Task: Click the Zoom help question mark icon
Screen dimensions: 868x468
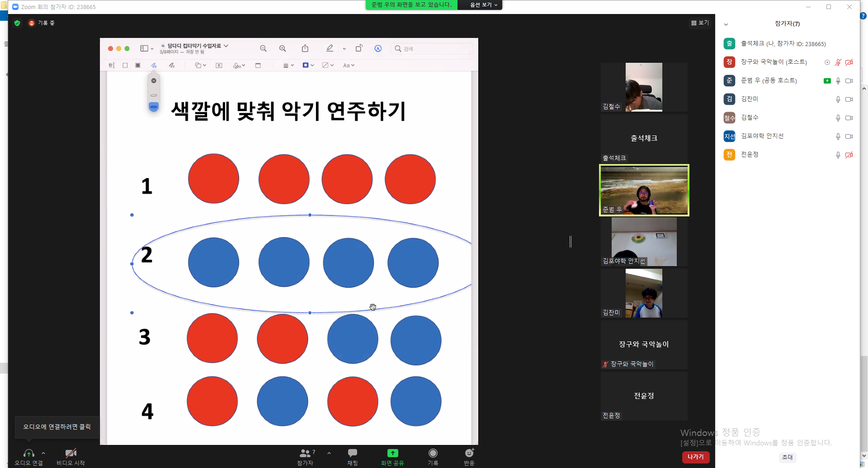Action: pos(863,16)
